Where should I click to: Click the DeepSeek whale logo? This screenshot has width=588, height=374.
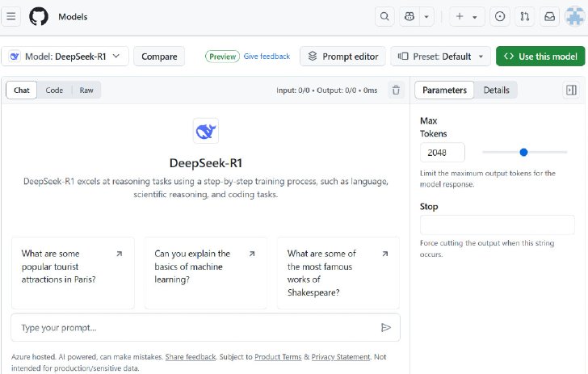click(x=206, y=131)
